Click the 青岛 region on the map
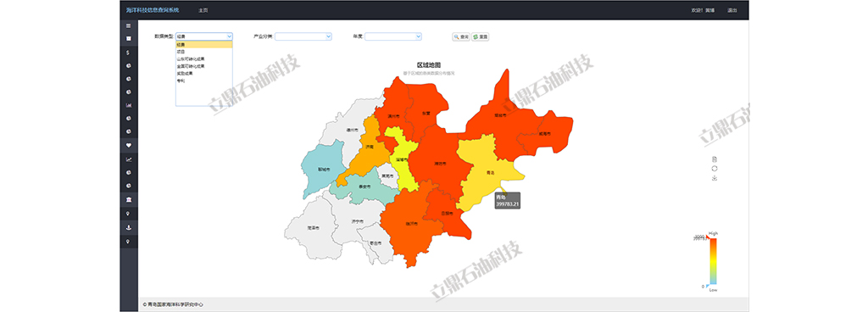Viewport: 868px width, 312px height. coord(489,173)
